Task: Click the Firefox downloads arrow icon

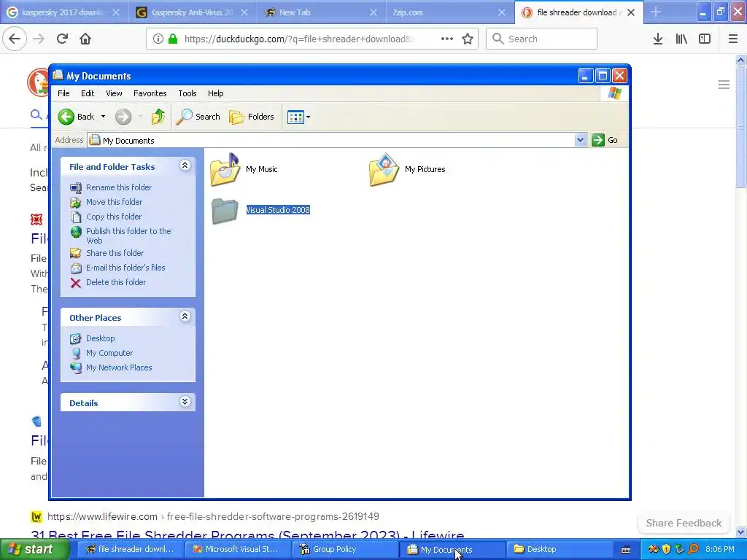Action: 658,39
